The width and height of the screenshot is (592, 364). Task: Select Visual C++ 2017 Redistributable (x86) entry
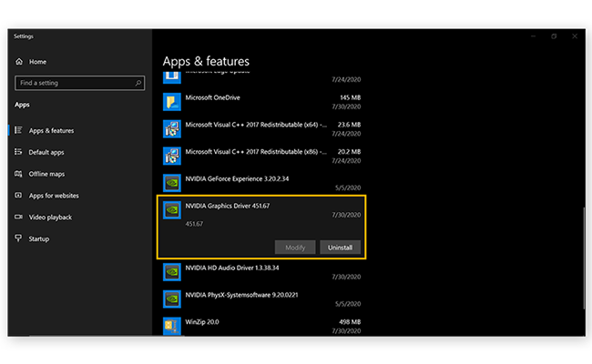tap(256, 152)
